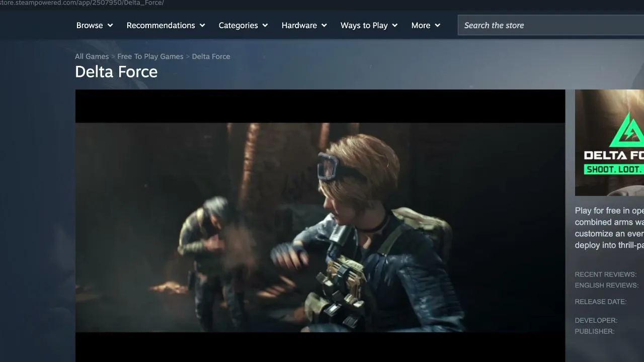Viewport: 644px width, 362px height.
Task: Open the More menu
Action: (x=426, y=25)
